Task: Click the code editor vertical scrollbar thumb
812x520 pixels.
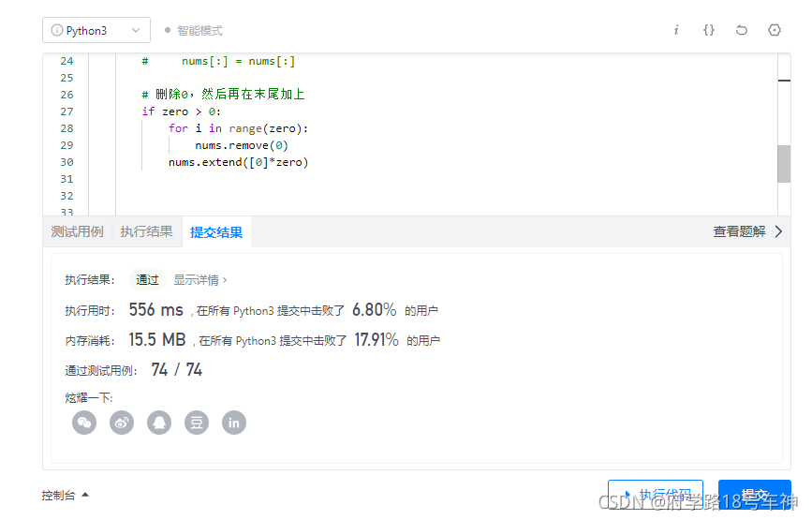Action: pyautogui.click(x=784, y=164)
